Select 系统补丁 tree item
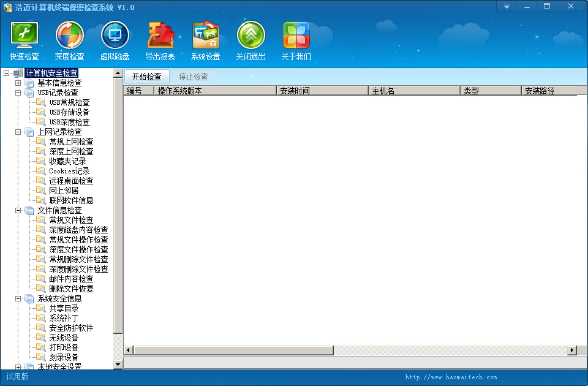 64,318
